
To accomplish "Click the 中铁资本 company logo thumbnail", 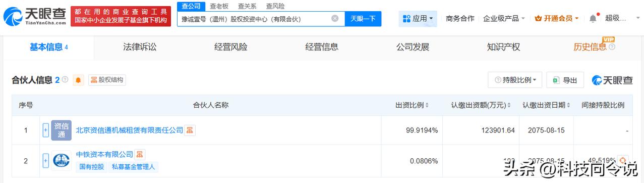I will [61, 160].
